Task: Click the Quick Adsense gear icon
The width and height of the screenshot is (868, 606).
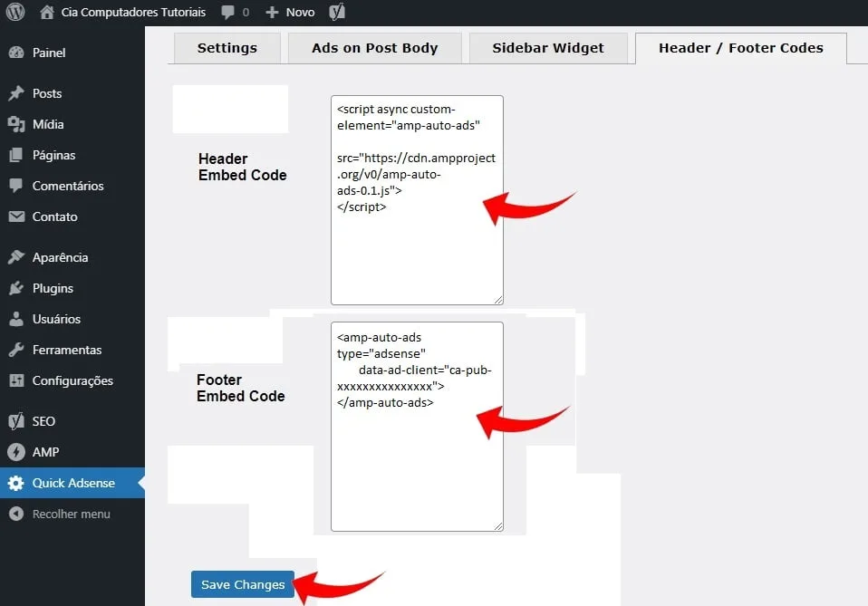Action: click(16, 483)
